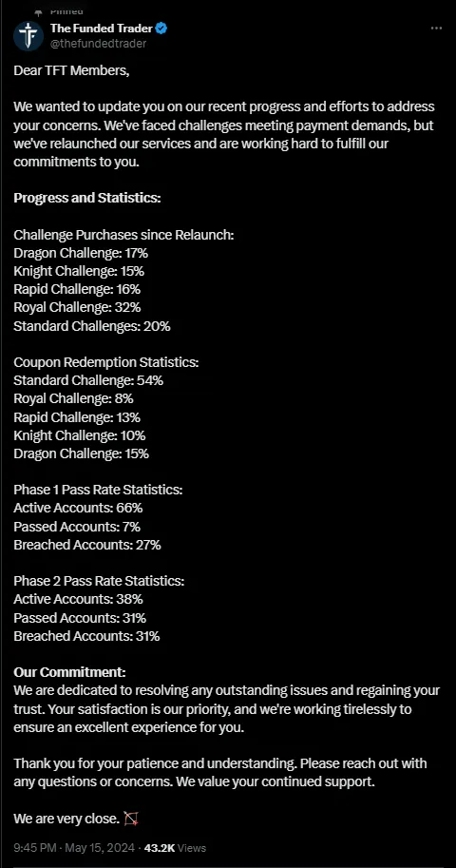Click the "Progress and Statistics:" heading
The height and width of the screenshot is (868, 456).
tap(87, 198)
